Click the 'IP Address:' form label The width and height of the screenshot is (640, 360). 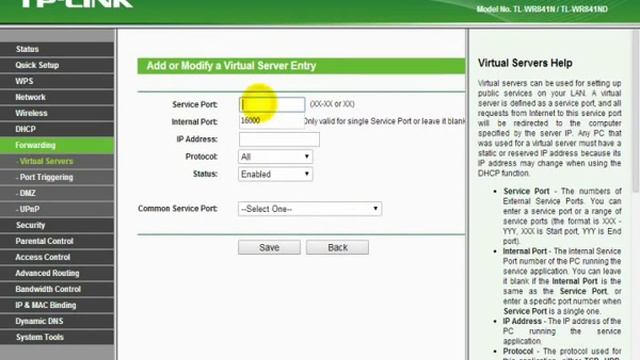click(197, 139)
